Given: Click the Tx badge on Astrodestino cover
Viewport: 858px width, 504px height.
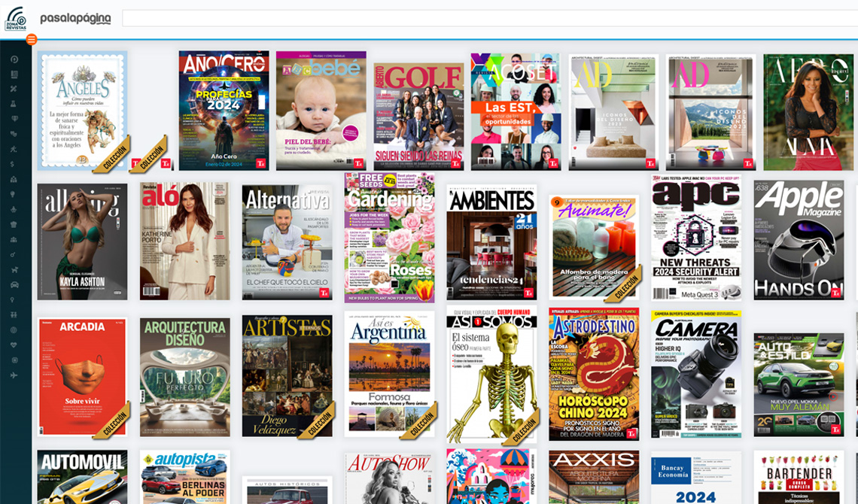Looking at the screenshot, I should click(x=631, y=434).
